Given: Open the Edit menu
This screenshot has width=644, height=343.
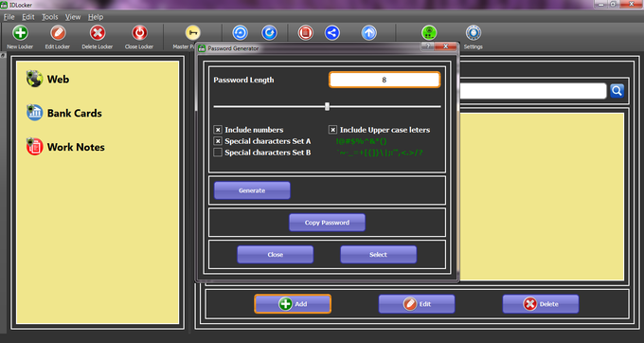Looking at the screenshot, I should pos(28,17).
